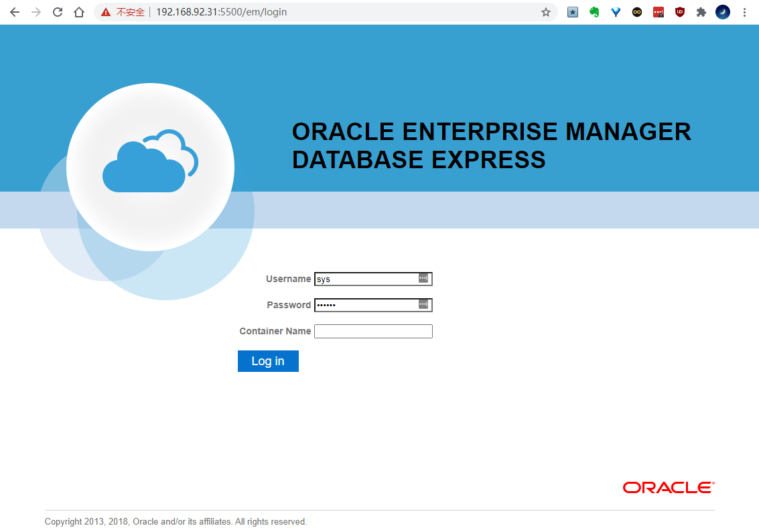The image size is (759, 532).
Task: Click the blue Y-shaped extension icon
Action: [616, 12]
